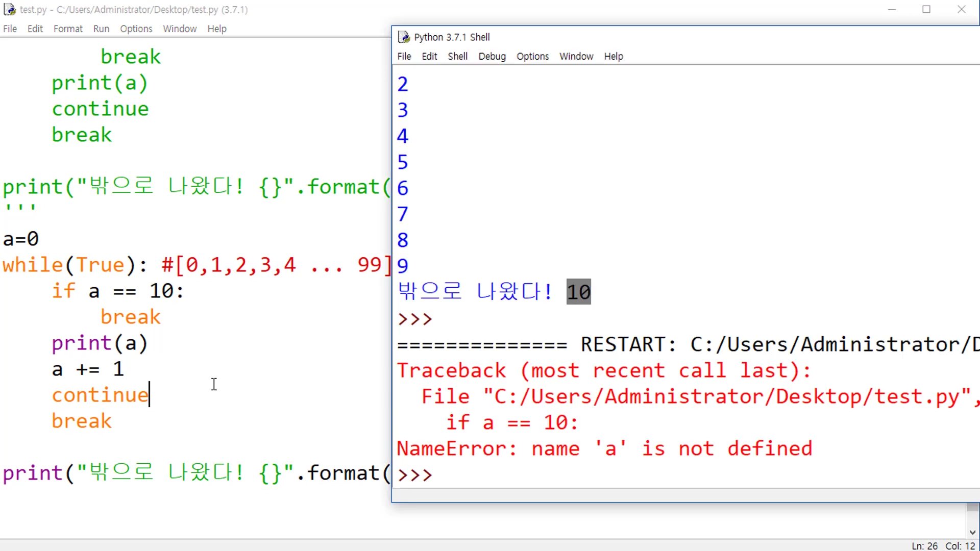Screen dimensions: 980x551
Task: Open File menu in Python Shell
Action: point(404,56)
